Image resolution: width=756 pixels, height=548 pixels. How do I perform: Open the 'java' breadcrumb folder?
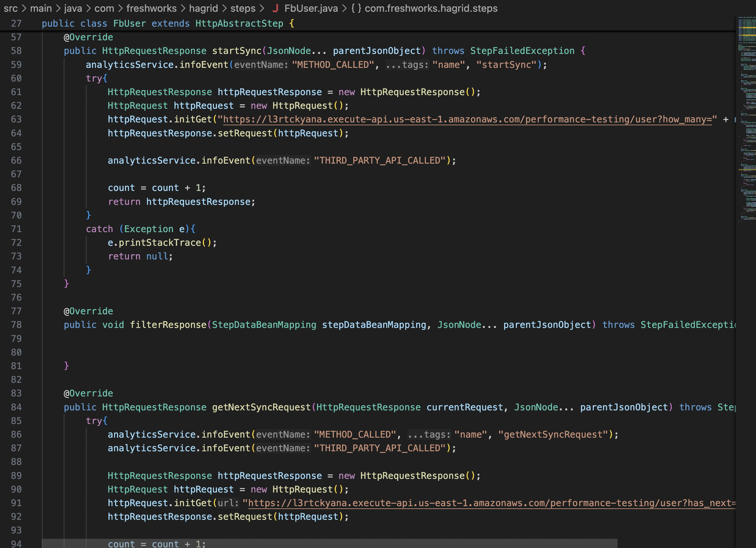coord(73,8)
